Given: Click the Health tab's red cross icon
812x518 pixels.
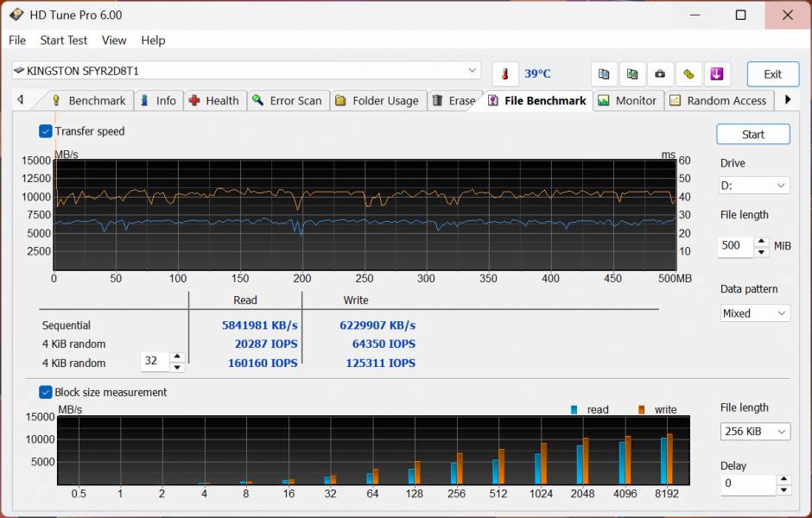Looking at the screenshot, I should [194, 100].
